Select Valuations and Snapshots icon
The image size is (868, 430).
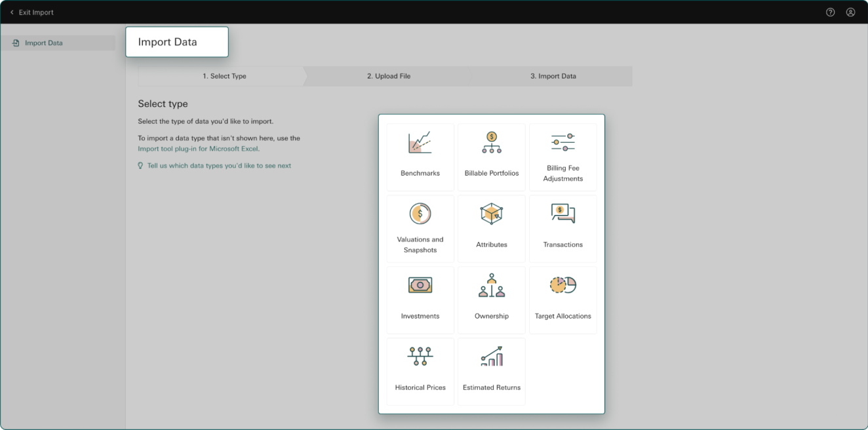pos(420,214)
